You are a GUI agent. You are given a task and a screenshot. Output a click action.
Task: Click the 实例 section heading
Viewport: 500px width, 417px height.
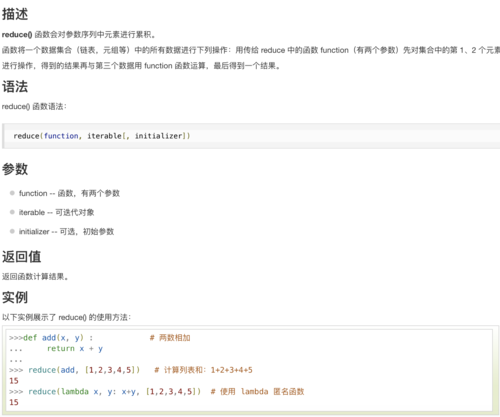pyautogui.click(x=15, y=297)
